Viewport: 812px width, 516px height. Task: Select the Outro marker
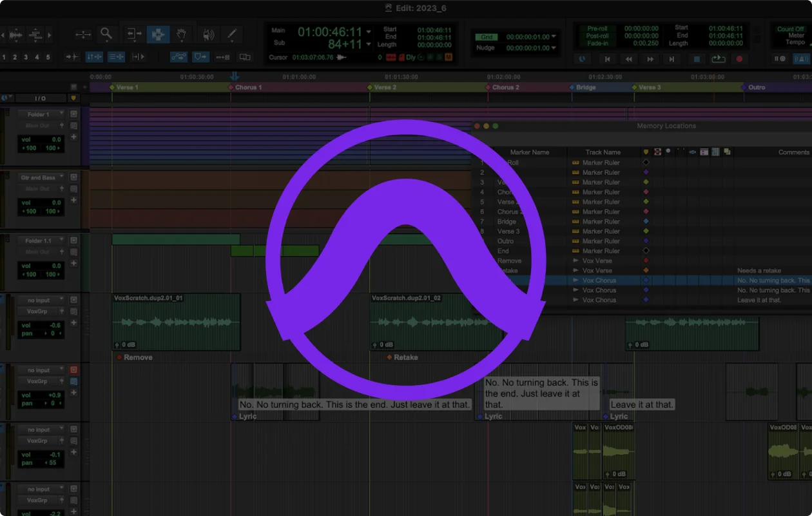coord(753,87)
